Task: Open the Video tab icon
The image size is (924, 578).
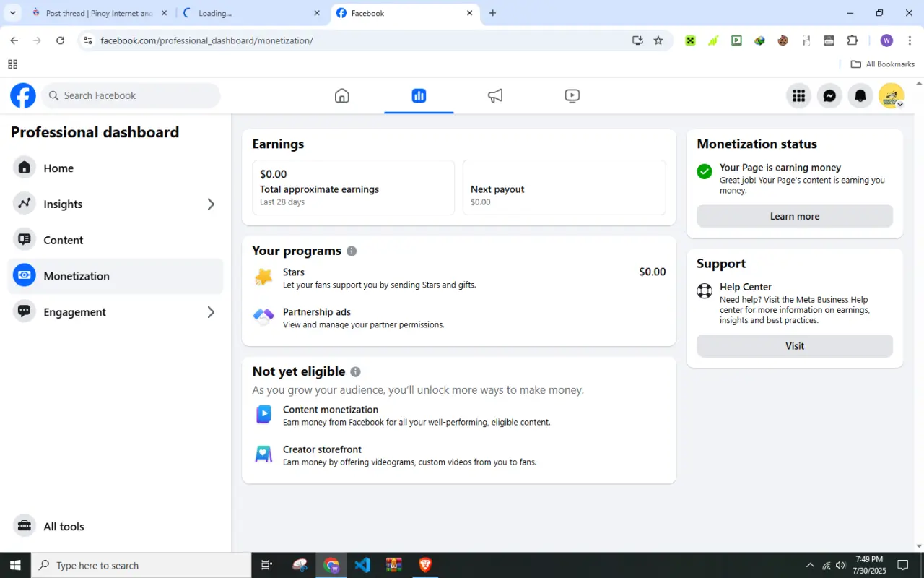Action: point(572,95)
